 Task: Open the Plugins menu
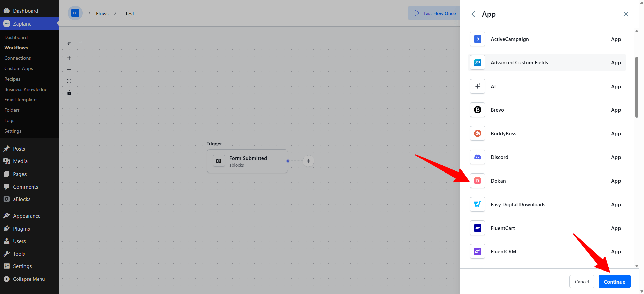coord(30,229)
